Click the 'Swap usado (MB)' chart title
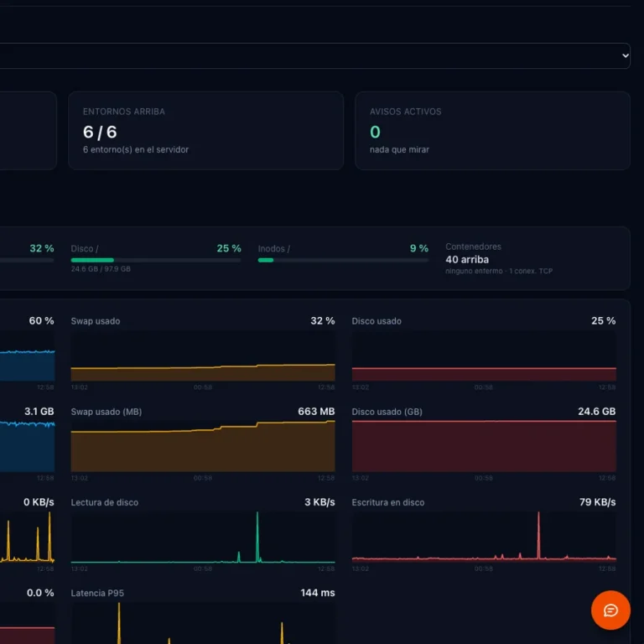 tap(106, 412)
